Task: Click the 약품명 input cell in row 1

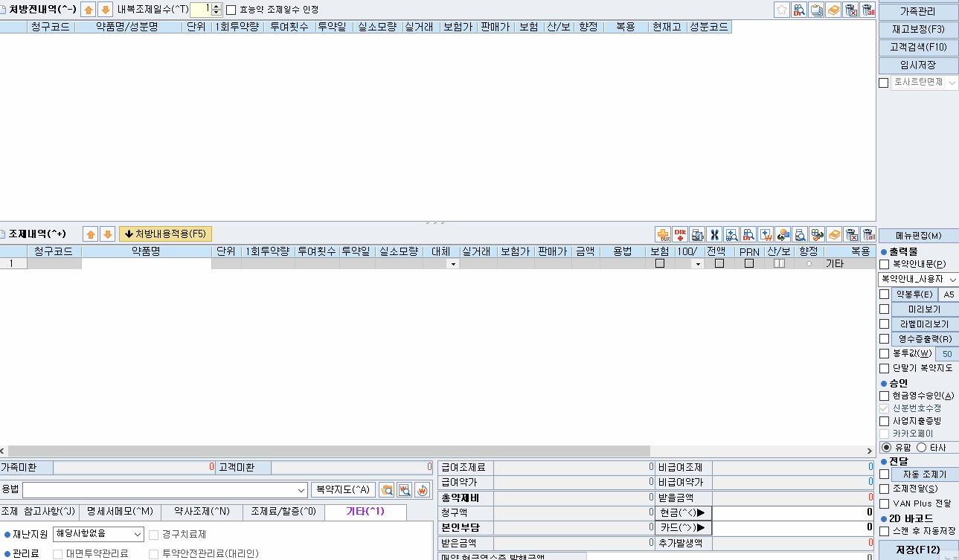Action: [x=146, y=264]
